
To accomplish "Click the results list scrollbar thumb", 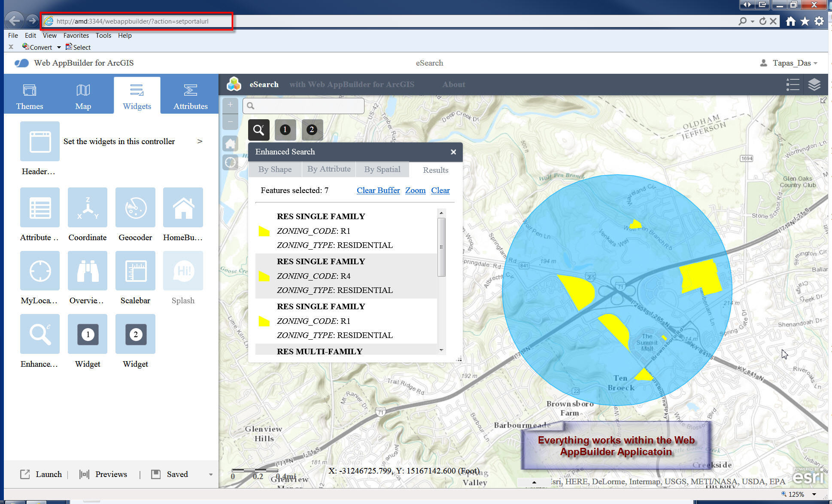I will [x=441, y=247].
